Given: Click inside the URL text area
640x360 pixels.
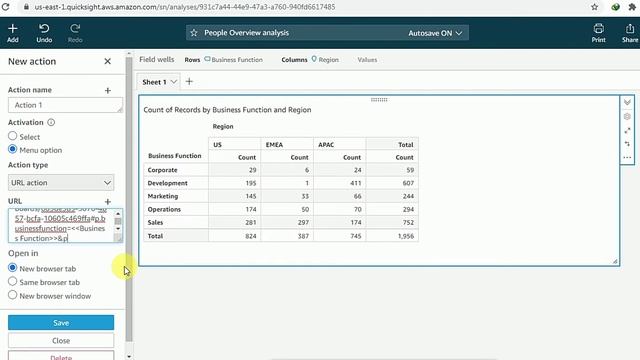Looking at the screenshot, I should (x=61, y=226).
